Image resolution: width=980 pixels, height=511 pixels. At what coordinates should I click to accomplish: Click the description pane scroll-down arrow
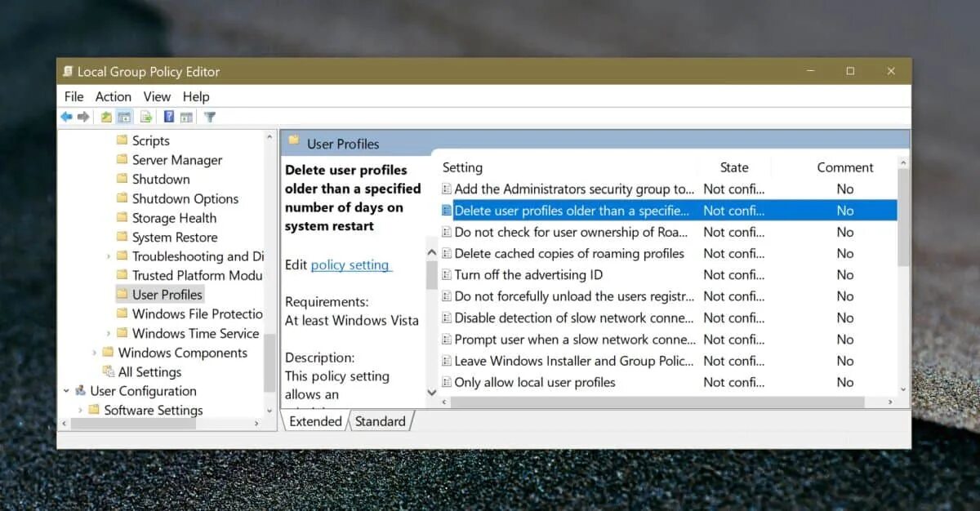pyautogui.click(x=432, y=393)
